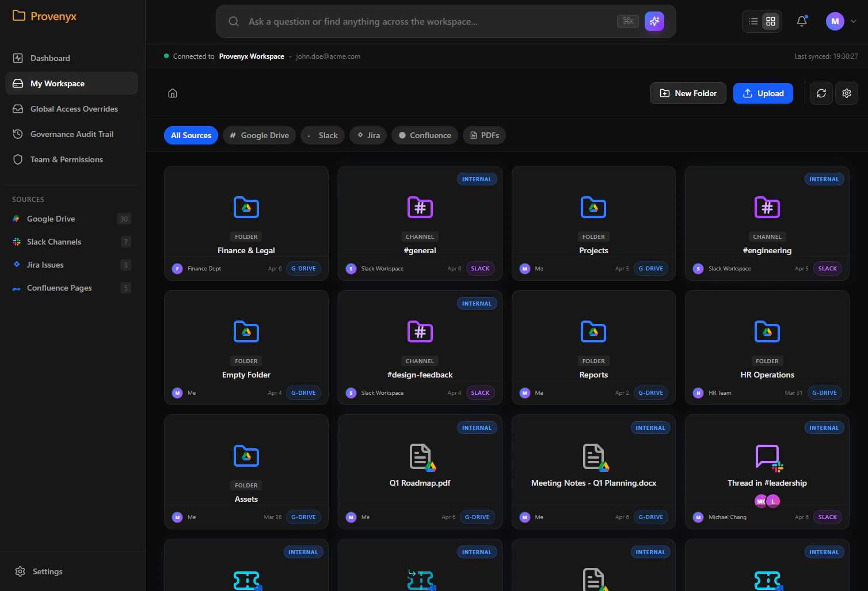This screenshot has height=591, width=868.
Task: Focus the workspace search field
Action: coord(446,21)
